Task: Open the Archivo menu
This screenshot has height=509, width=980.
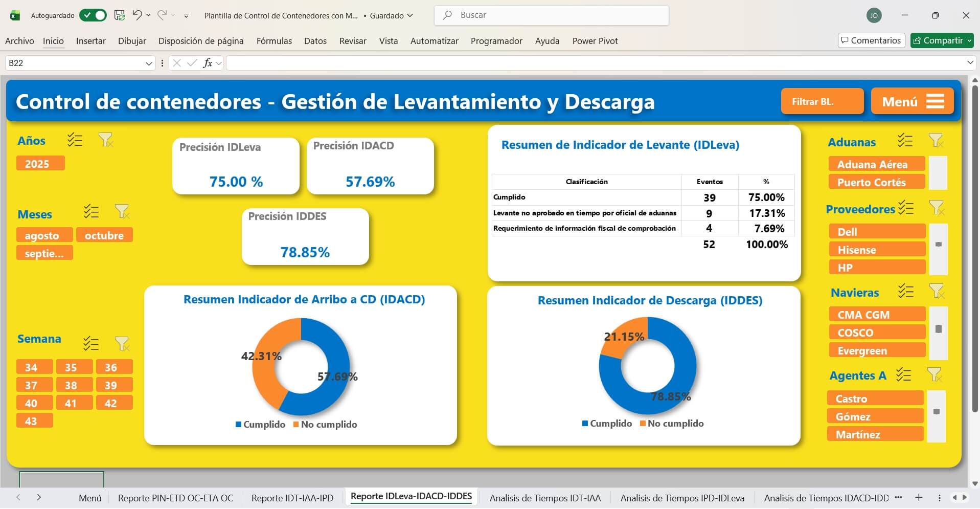Action: pyautogui.click(x=19, y=41)
